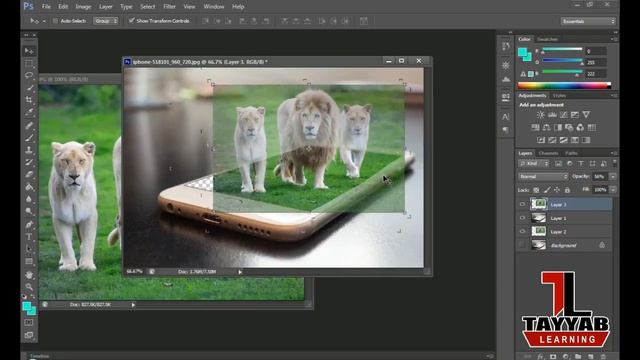Click the lock all layer icon
Image resolution: width=640 pixels, height=360 pixels.
pos(567,190)
